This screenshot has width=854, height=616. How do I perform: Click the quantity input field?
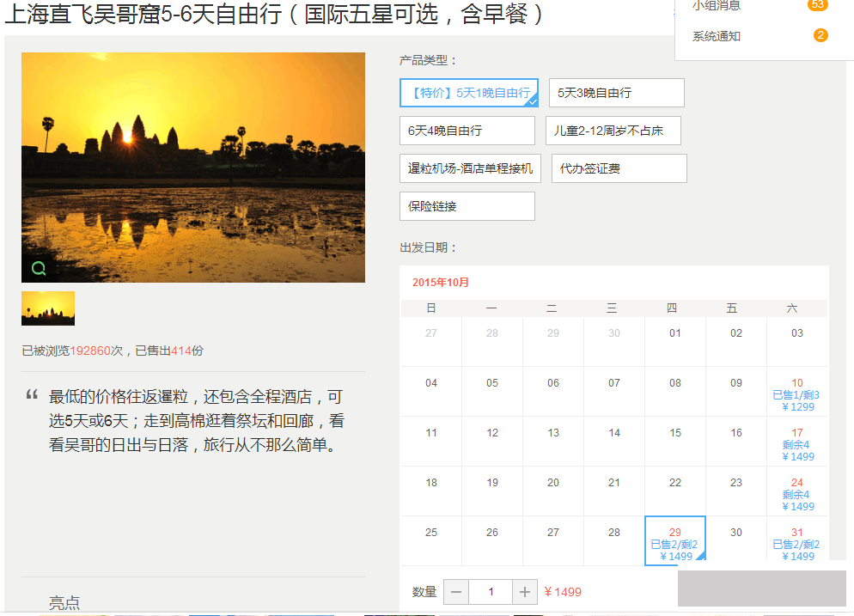click(491, 592)
